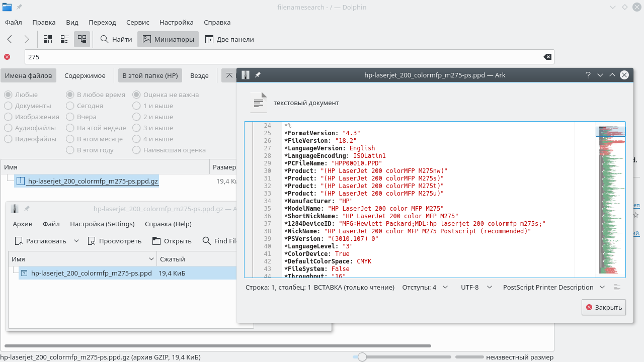Stop search with red cancel icon
This screenshot has width=644, height=362.
[7, 57]
